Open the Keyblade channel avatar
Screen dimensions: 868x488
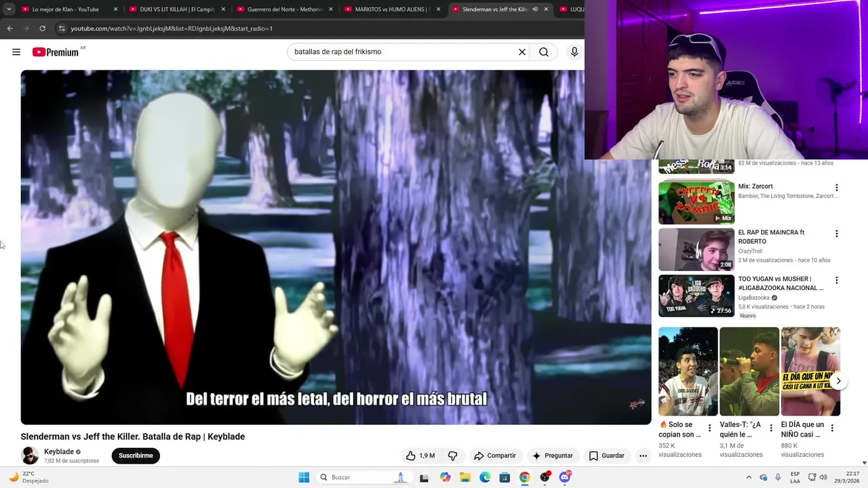point(29,455)
